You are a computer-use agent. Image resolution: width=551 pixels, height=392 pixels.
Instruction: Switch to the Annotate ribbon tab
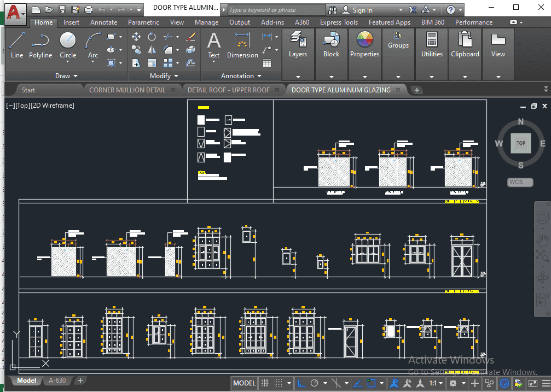tap(103, 22)
